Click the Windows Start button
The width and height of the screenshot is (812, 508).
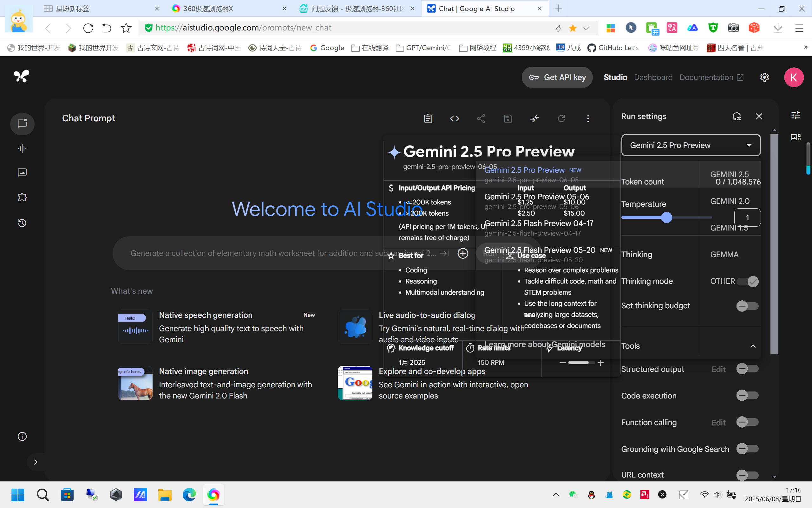[x=17, y=495]
